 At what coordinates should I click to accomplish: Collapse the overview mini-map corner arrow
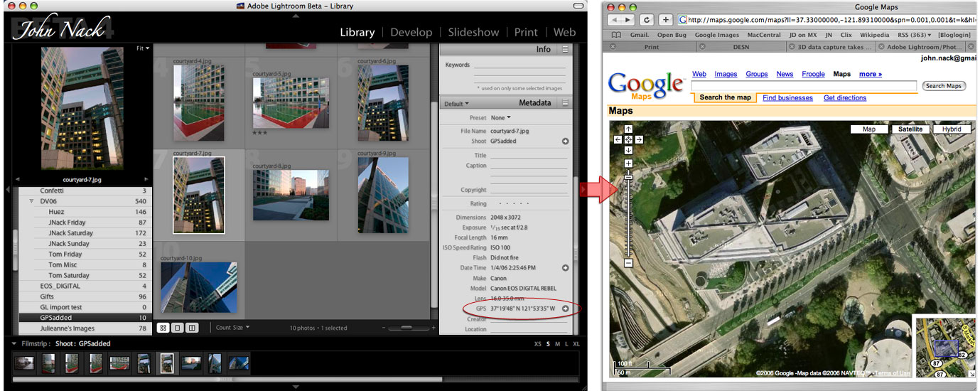click(x=971, y=374)
